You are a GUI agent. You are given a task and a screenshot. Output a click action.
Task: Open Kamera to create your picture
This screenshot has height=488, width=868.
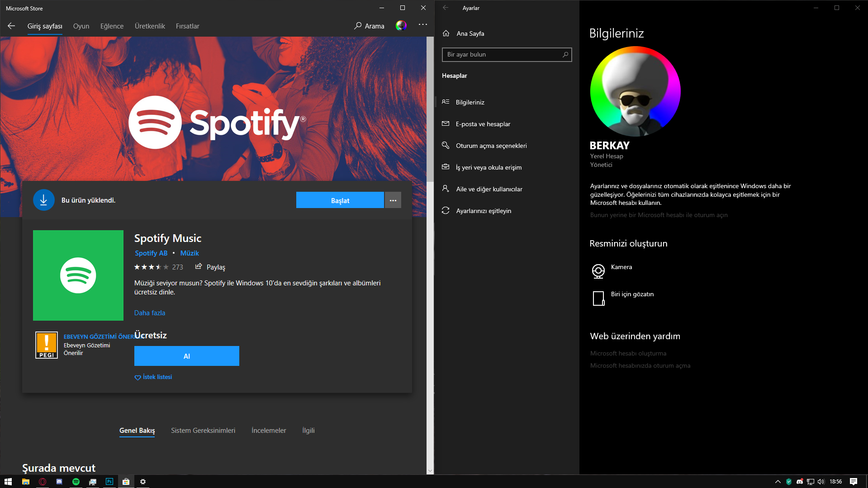click(x=612, y=270)
